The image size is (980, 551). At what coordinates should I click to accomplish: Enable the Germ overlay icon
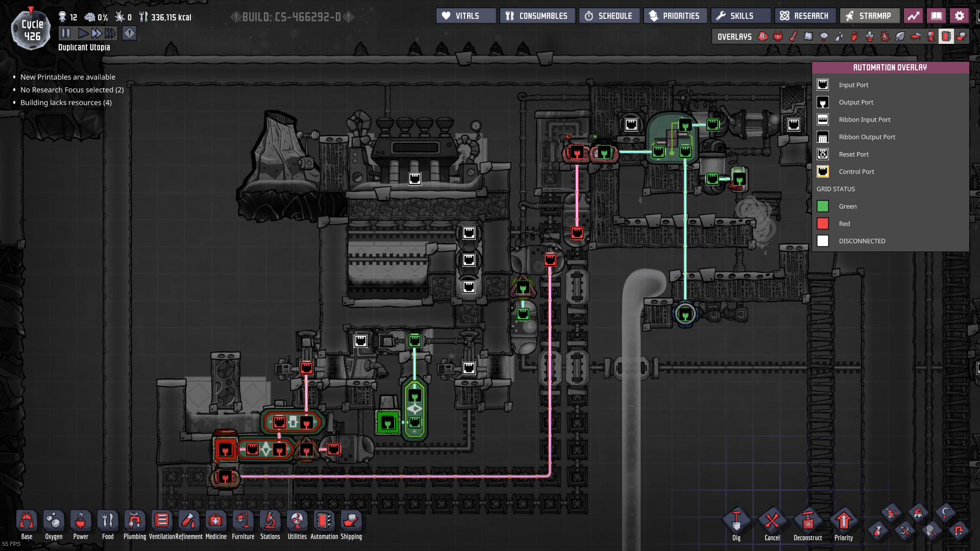tap(885, 36)
